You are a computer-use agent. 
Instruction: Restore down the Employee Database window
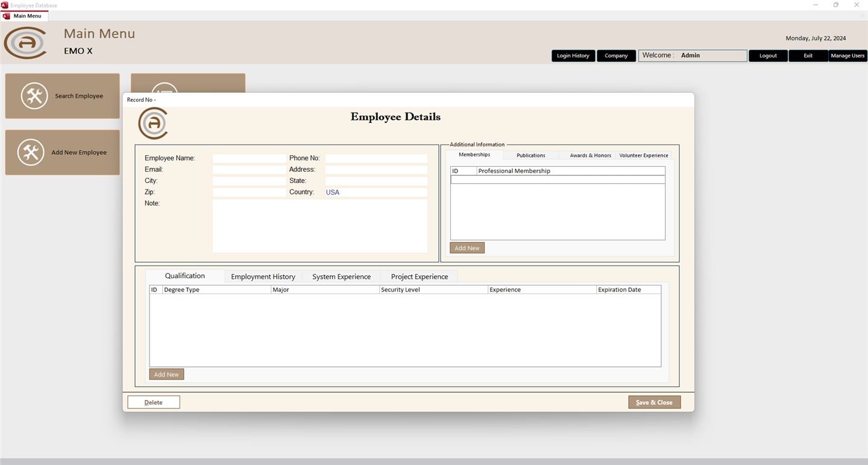pyautogui.click(x=836, y=5)
